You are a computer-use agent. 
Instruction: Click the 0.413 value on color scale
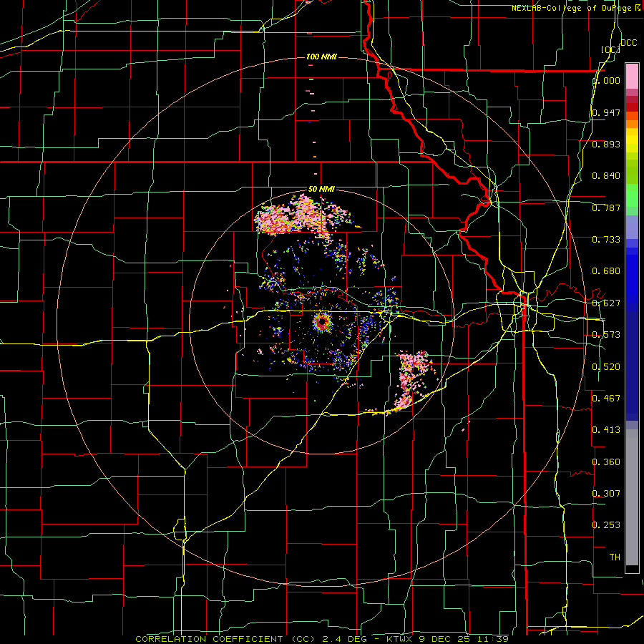click(606, 430)
